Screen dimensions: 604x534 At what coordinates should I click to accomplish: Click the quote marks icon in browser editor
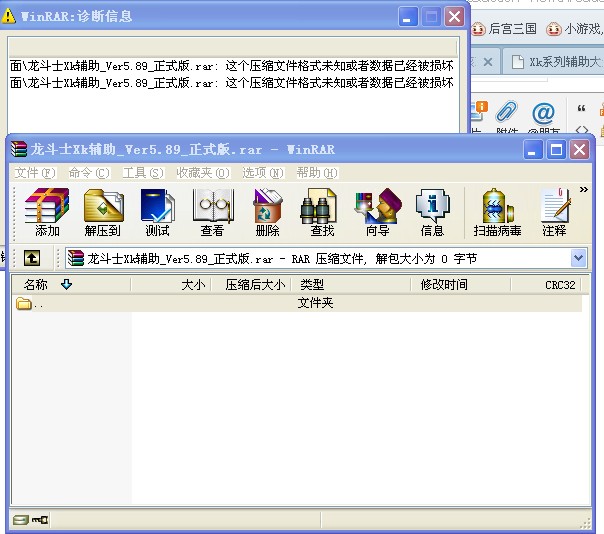pos(582,109)
